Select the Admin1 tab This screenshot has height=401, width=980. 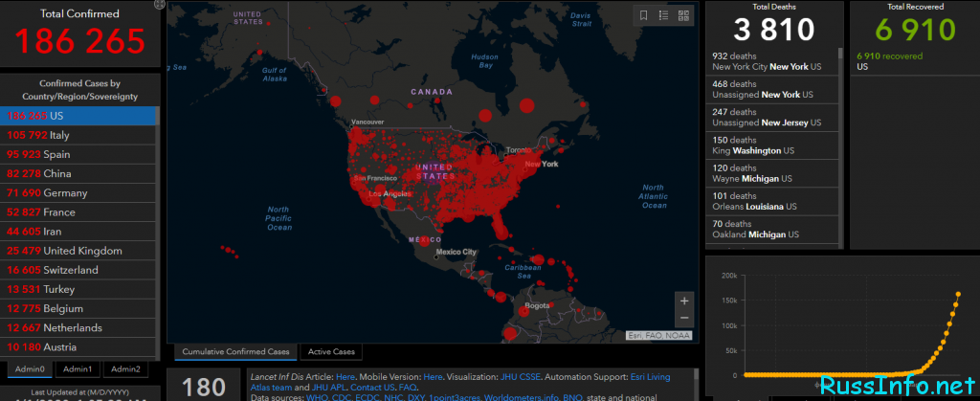[78, 369]
